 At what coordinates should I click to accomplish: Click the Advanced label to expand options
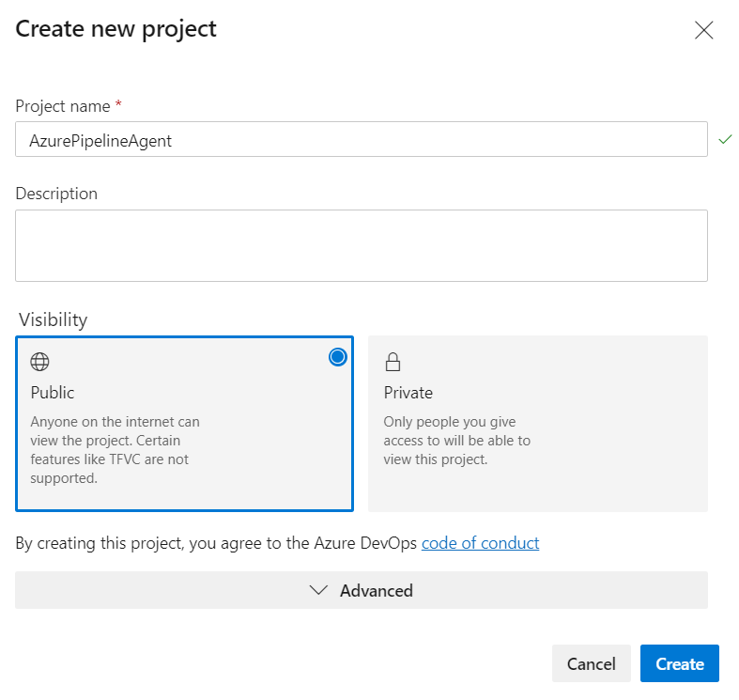377,591
